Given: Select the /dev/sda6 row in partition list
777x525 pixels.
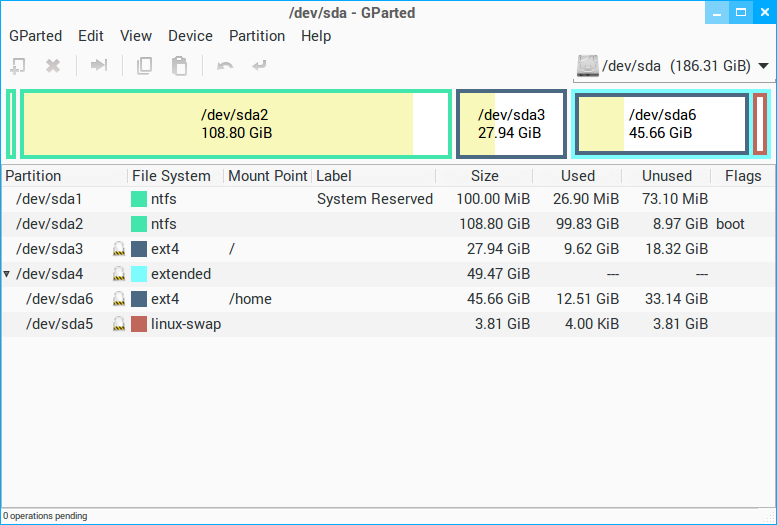Looking at the screenshot, I should (x=60, y=299).
